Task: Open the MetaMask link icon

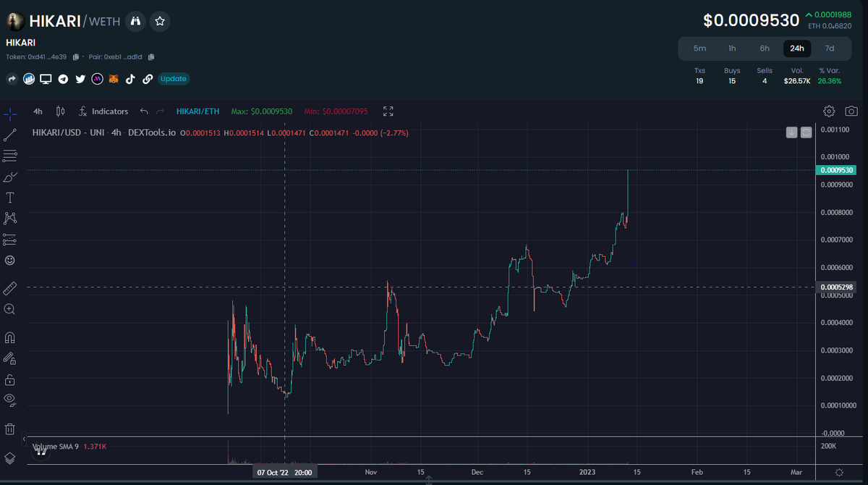Action: [112, 78]
